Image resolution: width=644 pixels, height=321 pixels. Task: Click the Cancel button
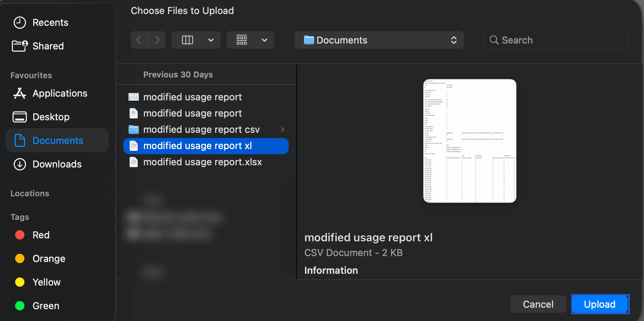coord(538,304)
